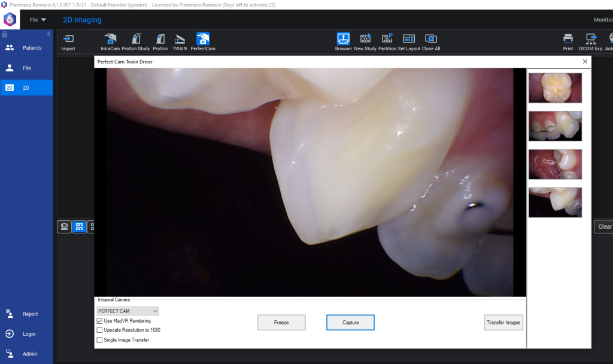
Task: Select the TWAIN capture icon
Action: pos(180,40)
